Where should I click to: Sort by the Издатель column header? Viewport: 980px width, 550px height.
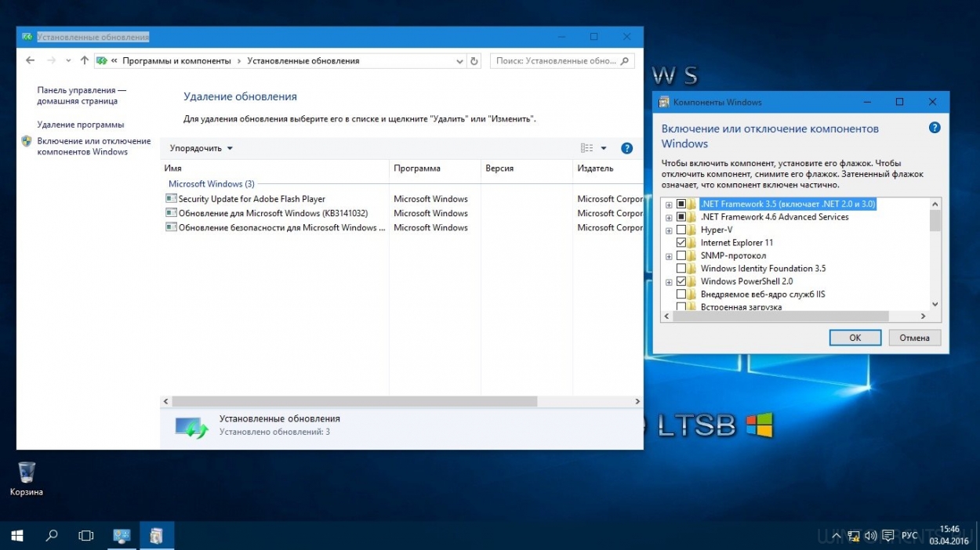click(x=608, y=168)
